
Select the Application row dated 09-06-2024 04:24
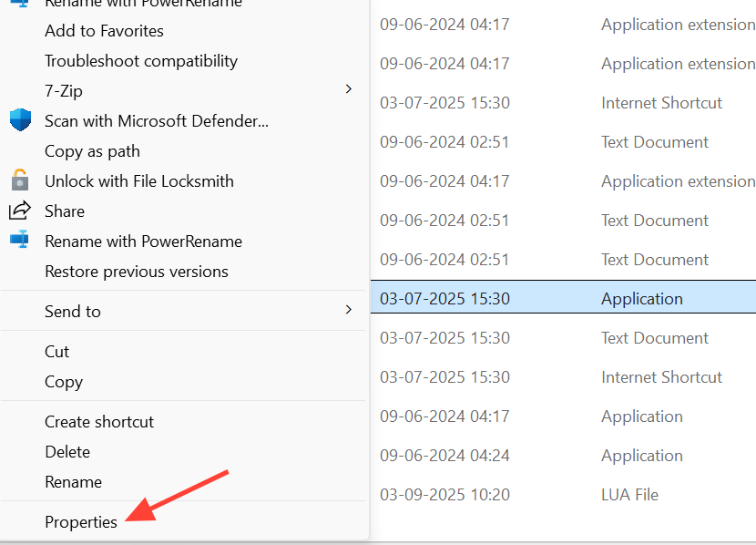[563, 456]
